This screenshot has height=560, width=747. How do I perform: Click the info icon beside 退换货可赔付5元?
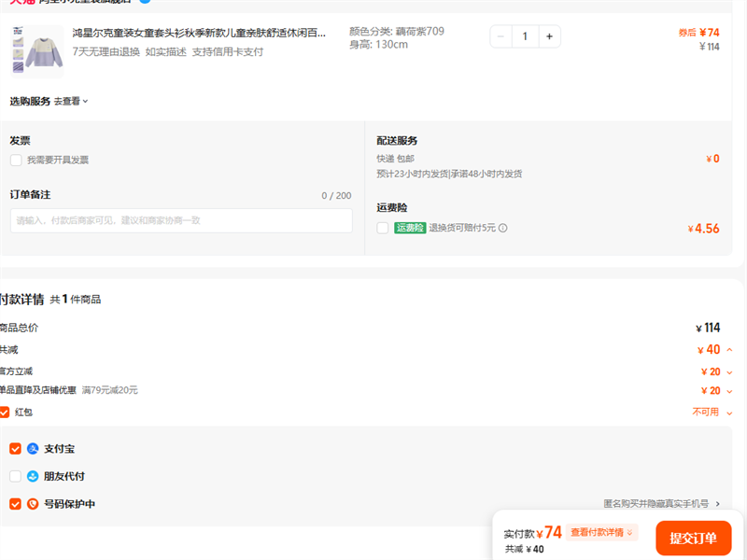click(x=503, y=228)
